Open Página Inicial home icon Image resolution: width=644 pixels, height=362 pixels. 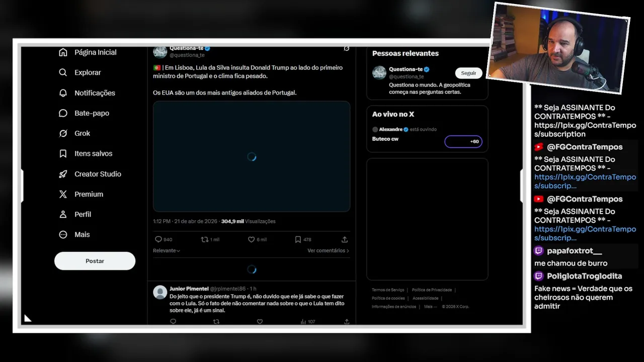click(63, 52)
